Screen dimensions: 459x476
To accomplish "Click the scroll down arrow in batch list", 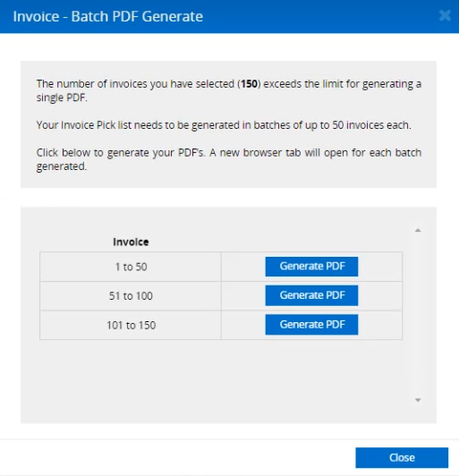I will tap(418, 400).
